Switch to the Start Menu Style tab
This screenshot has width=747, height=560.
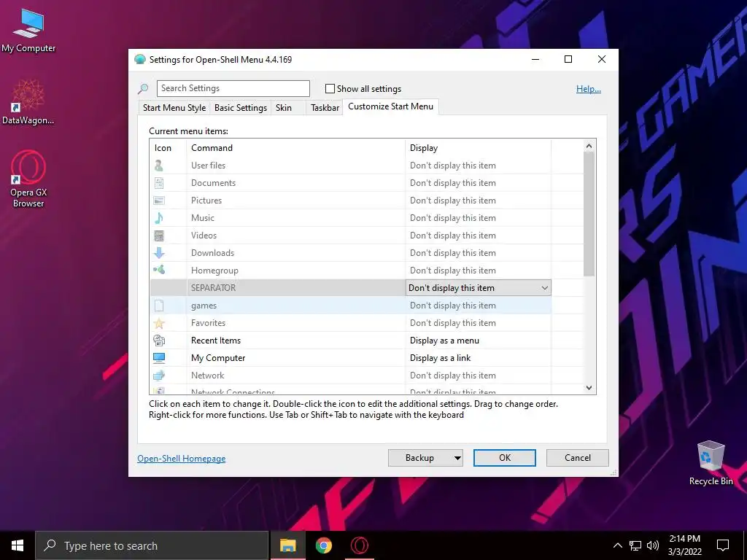point(174,108)
